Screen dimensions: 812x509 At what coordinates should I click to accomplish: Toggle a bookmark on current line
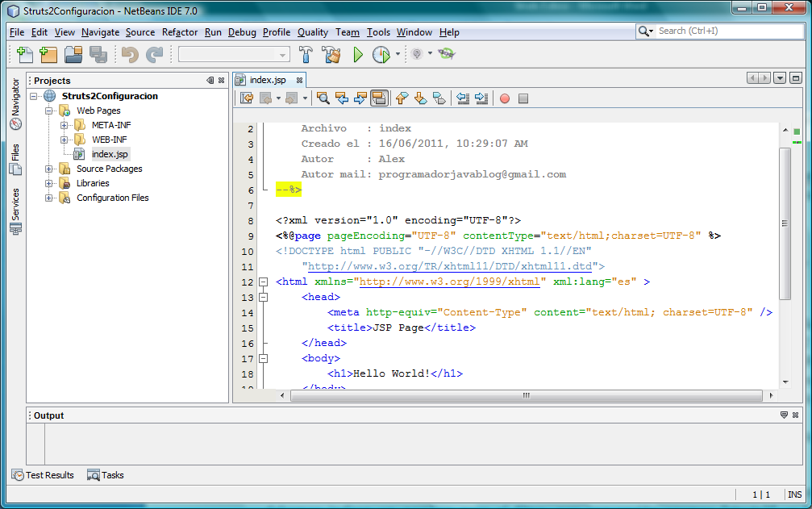click(x=439, y=98)
